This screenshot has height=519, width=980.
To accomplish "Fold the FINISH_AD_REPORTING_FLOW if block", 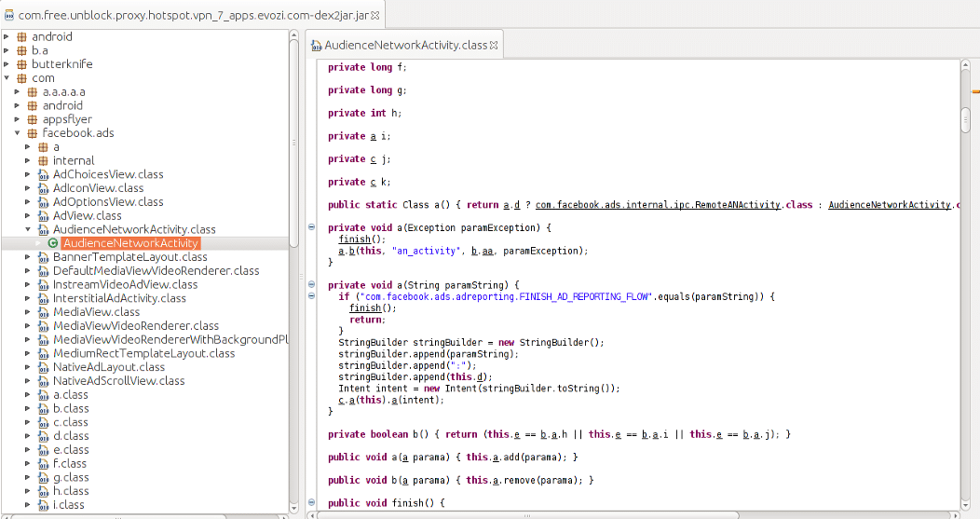I will point(311,295).
